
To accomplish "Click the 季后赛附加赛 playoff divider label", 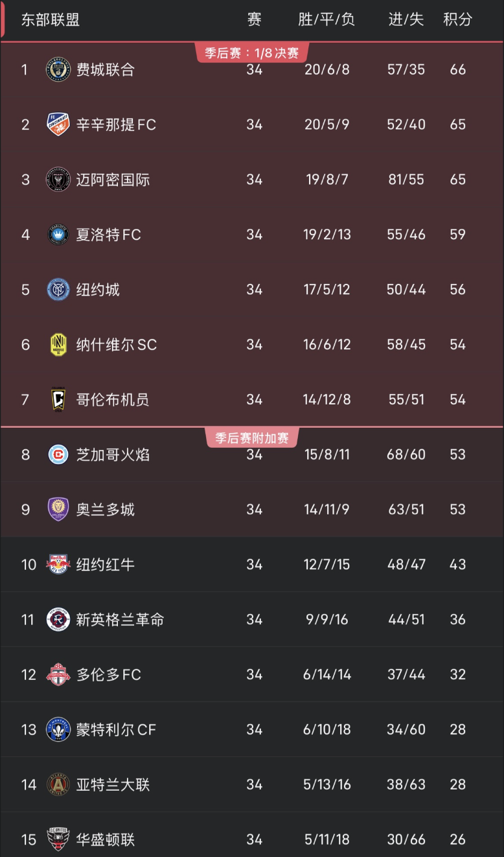I will (252, 438).
